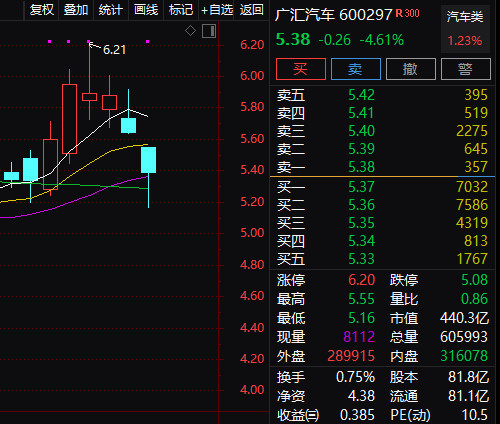Click 返回 to go back
500x424 pixels.
(x=251, y=10)
